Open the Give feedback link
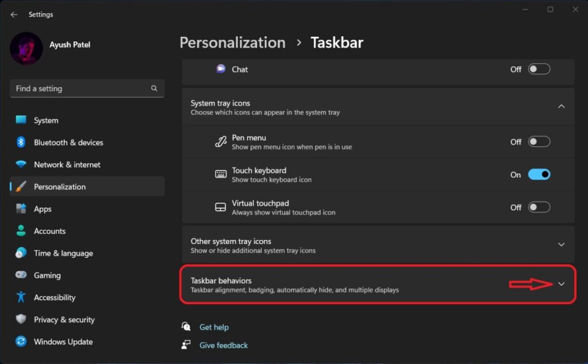This screenshot has height=364, width=588. pos(223,345)
